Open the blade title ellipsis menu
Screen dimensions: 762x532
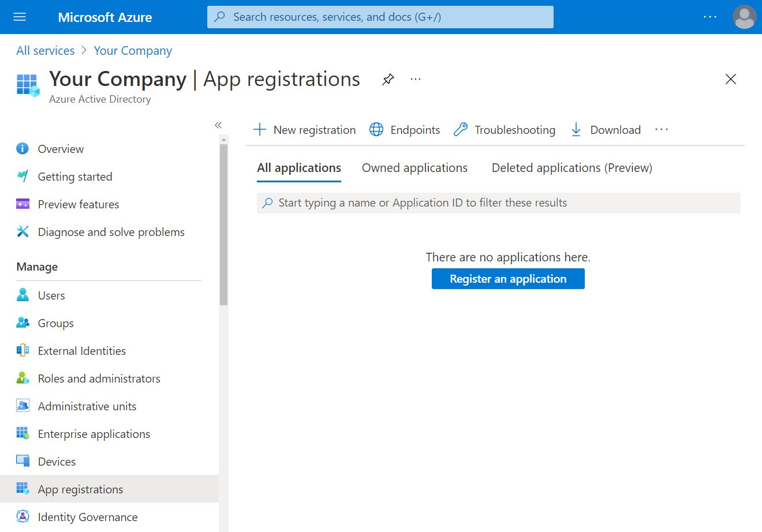point(416,80)
